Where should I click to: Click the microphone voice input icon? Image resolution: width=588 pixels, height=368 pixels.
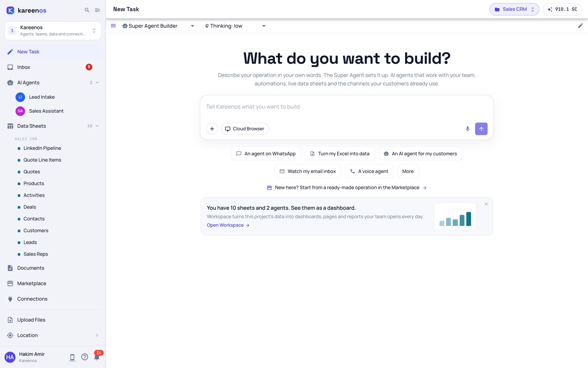click(467, 129)
